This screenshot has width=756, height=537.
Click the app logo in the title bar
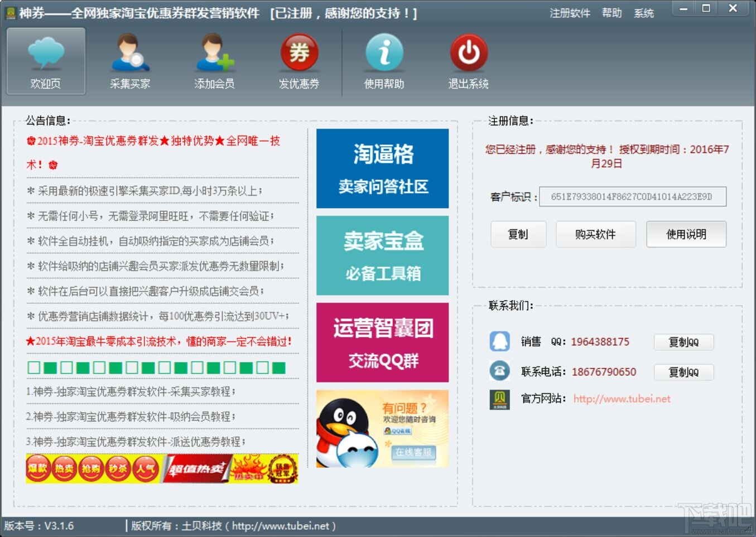point(11,12)
